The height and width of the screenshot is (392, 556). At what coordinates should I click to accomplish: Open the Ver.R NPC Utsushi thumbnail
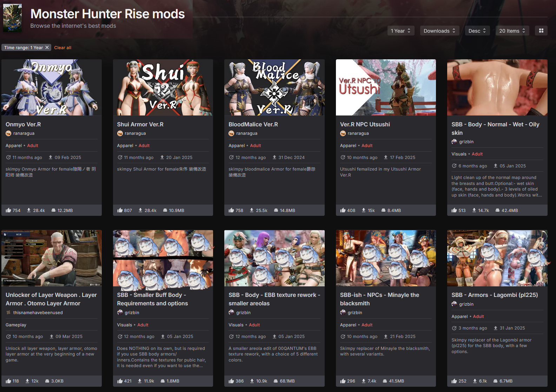point(386,87)
